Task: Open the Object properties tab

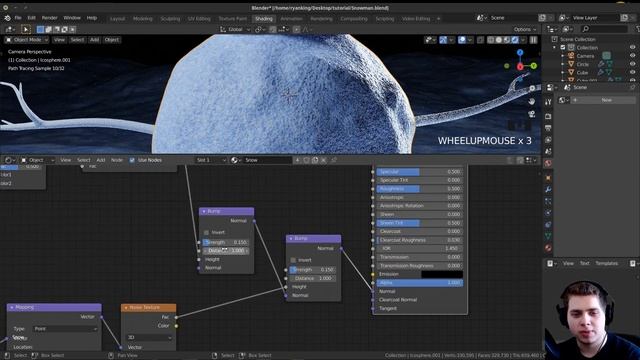Action: (548, 178)
